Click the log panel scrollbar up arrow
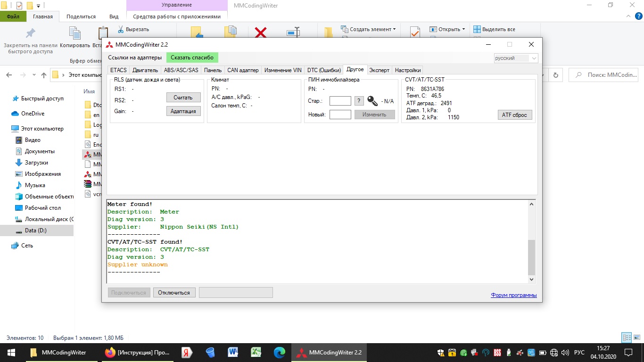Screen dimensions: 644x362 [532, 204]
